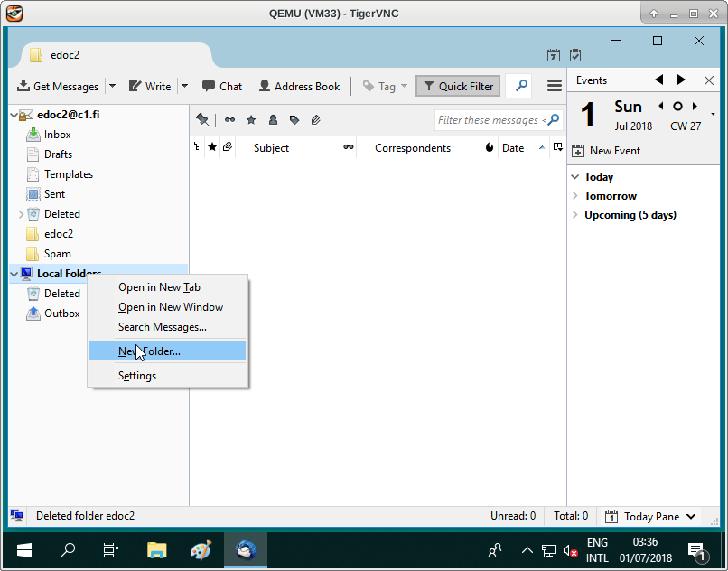The image size is (728, 571).
Task: Open the Chat tool
Action: tap(222, 87)
